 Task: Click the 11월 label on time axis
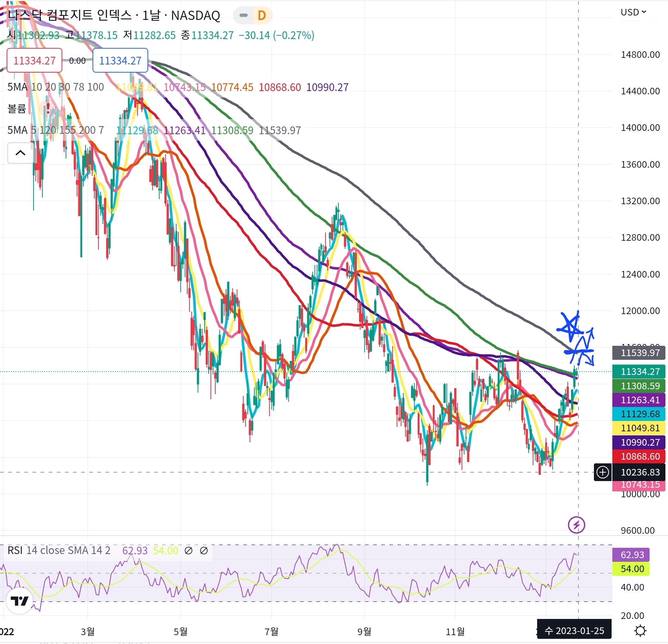[455, 631]
